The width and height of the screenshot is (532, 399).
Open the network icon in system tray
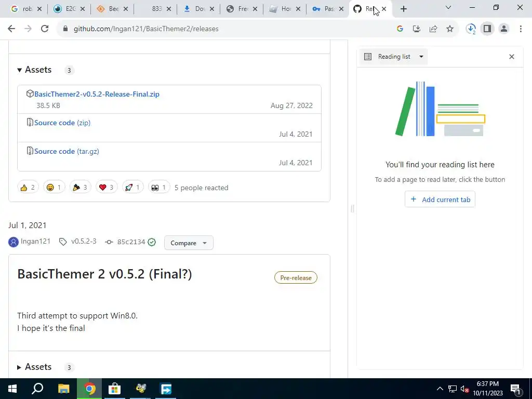coord(453,389)
